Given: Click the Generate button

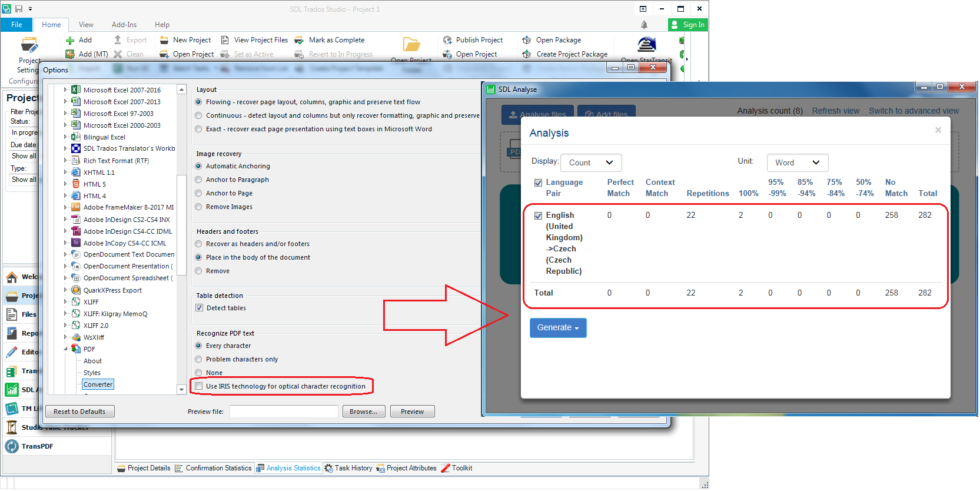Looking at the screenshot, I should 557,328.
